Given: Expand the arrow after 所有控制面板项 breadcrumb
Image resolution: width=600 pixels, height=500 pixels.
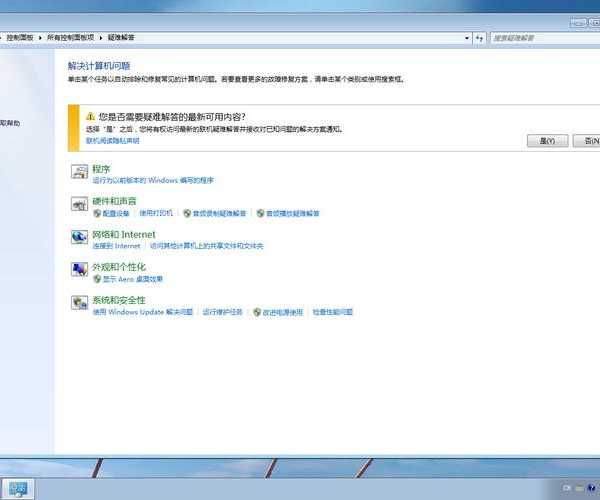Looking at the screenshot, I should click(101, 37).
